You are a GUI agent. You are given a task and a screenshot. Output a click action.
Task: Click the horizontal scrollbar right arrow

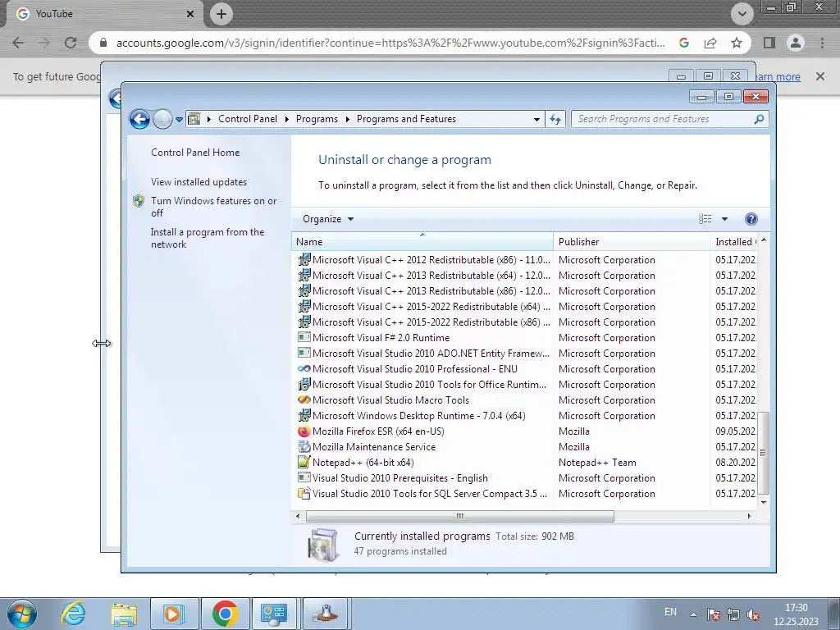tap(749, 516)
